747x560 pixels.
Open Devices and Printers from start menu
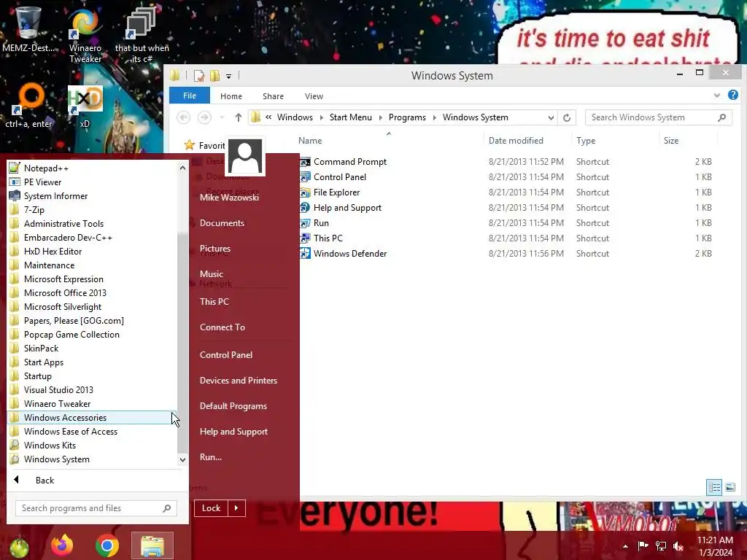coord(239,381)
